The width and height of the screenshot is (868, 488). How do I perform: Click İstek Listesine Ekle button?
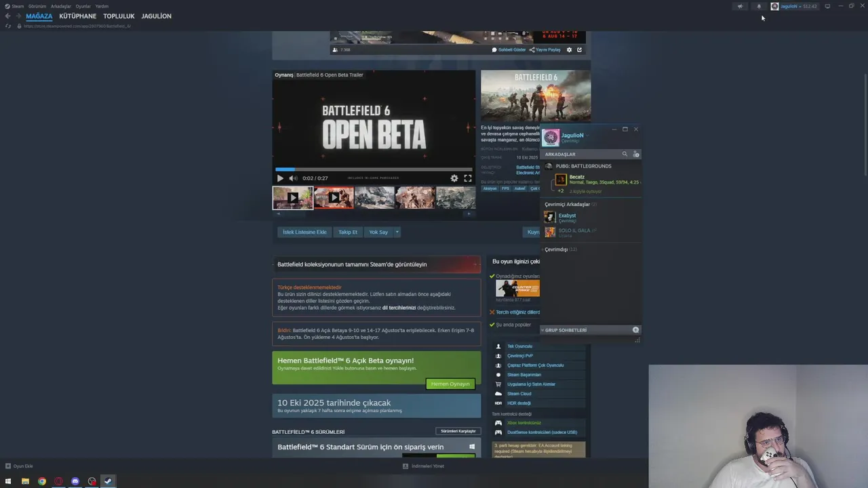(304, 232)
